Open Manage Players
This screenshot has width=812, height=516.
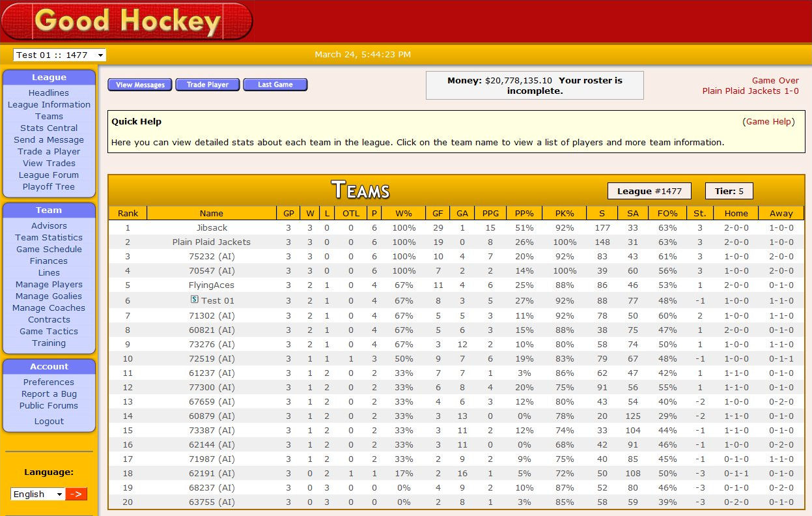tap(49, 285)
